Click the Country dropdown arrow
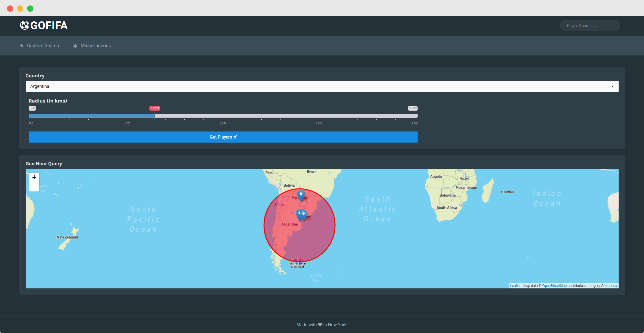 pos(612,86)
